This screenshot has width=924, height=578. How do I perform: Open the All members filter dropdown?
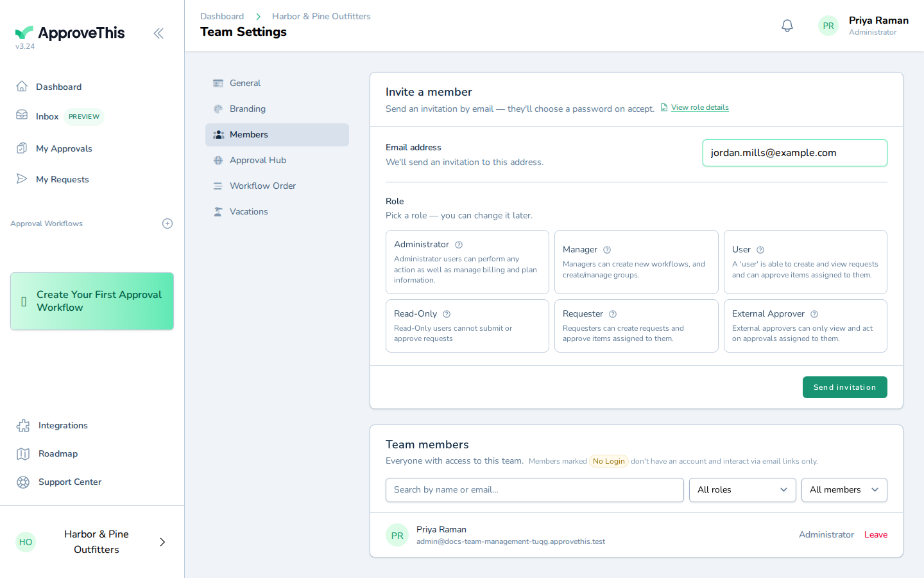point(844,490)
